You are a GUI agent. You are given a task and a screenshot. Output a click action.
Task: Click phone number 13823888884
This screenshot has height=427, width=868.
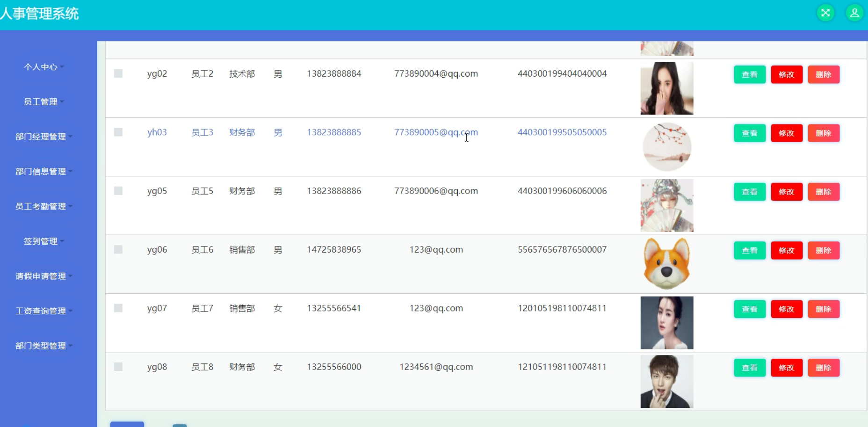[334, 74]
